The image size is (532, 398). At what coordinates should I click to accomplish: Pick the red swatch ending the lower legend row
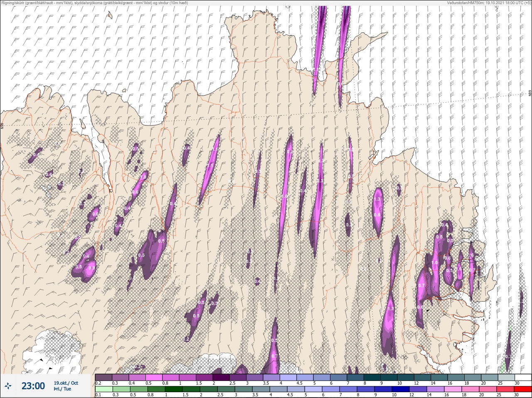tap(523, 389)
